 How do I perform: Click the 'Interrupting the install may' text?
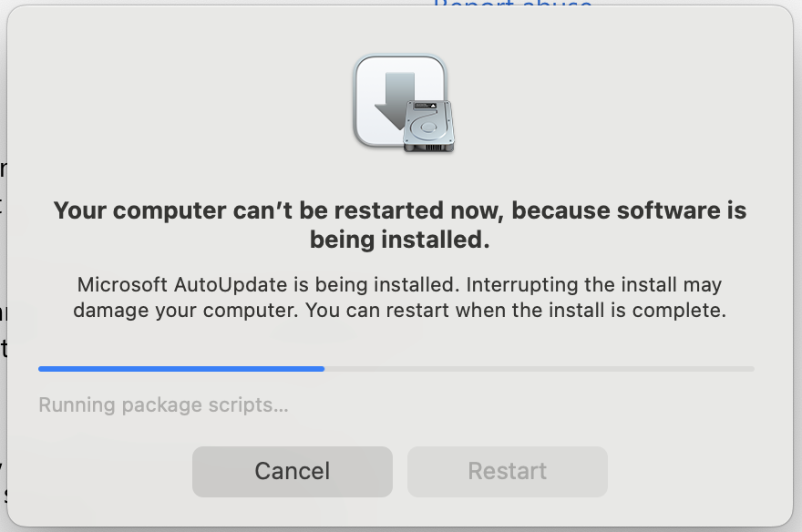594,284
